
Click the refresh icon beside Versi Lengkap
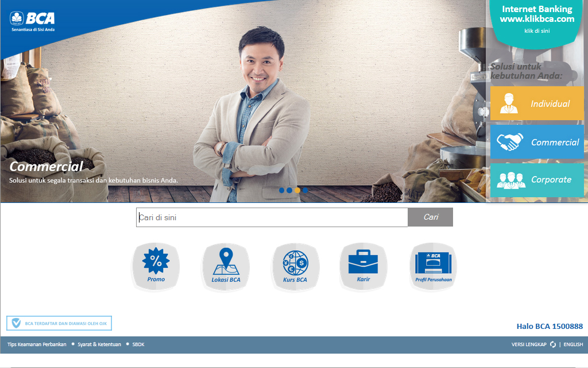[x=553, y=344]
